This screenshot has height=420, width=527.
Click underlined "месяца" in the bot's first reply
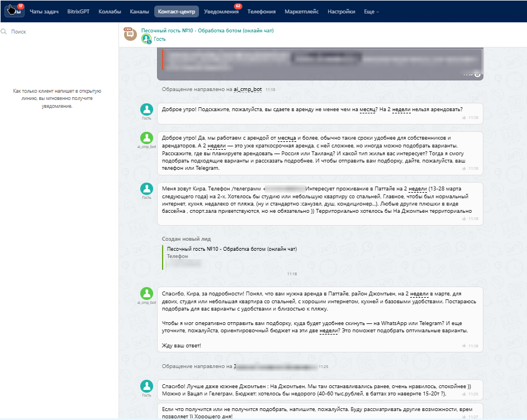(x=287, y=138)
